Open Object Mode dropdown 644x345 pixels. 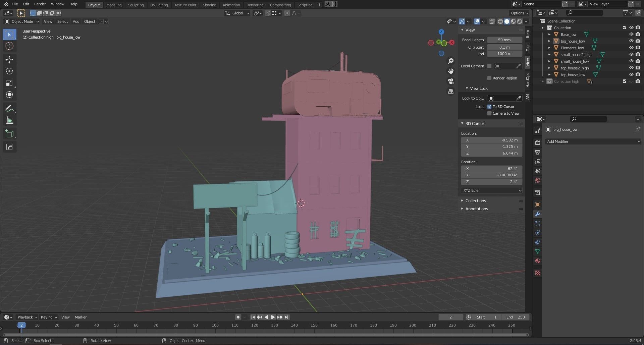tap(22, 21)
